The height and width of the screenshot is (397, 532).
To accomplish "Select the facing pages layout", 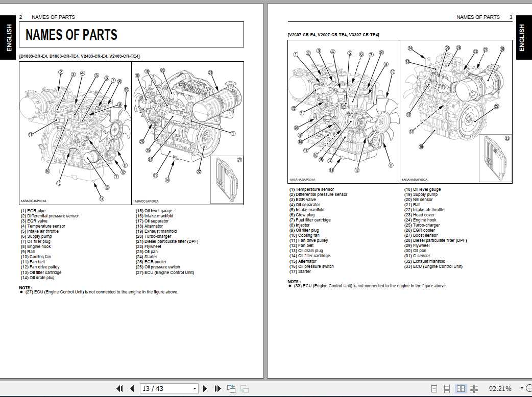I will (461, 388).
